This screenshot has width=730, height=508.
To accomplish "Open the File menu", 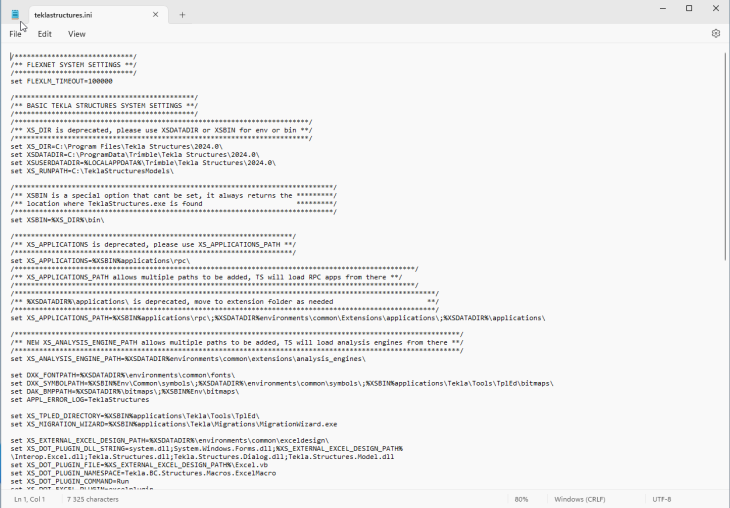I will tap(15, 34).
